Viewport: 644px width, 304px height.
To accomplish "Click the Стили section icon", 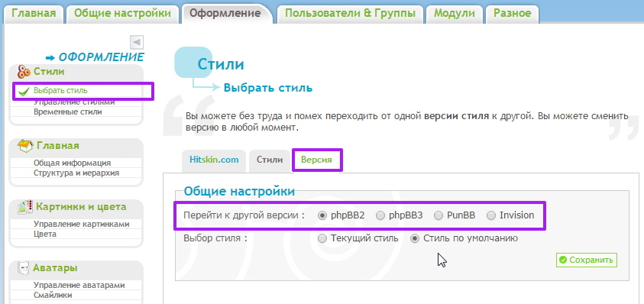I will 24,72.
